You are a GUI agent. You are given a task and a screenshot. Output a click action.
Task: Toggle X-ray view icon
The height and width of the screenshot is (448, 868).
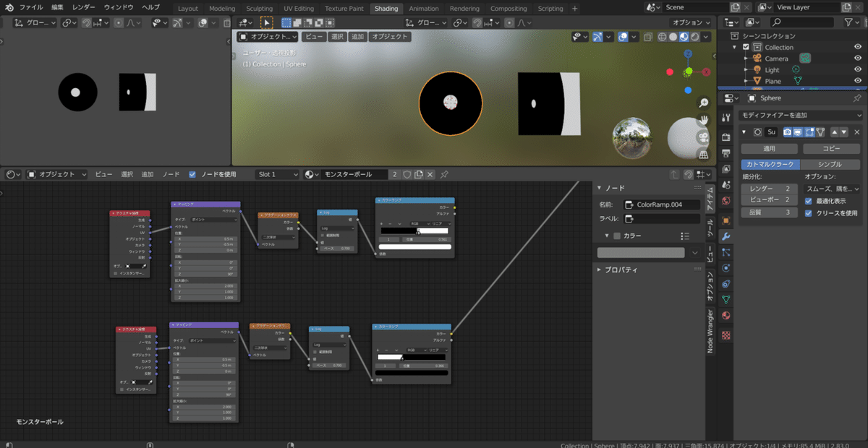point(649,37)
